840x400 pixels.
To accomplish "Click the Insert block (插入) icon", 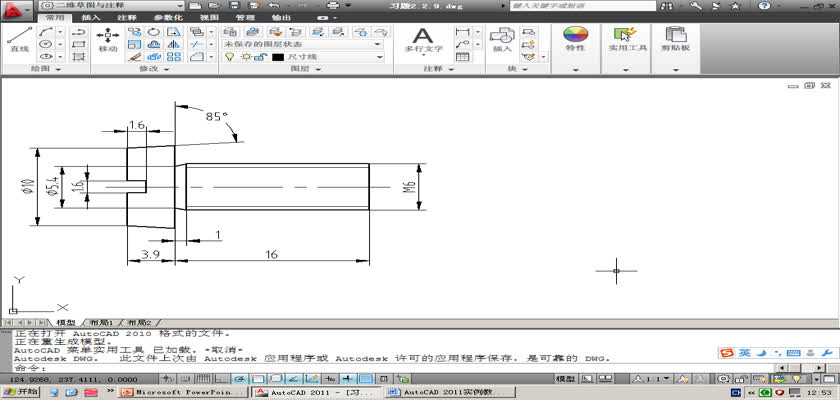I will click(x=502, y=40).
